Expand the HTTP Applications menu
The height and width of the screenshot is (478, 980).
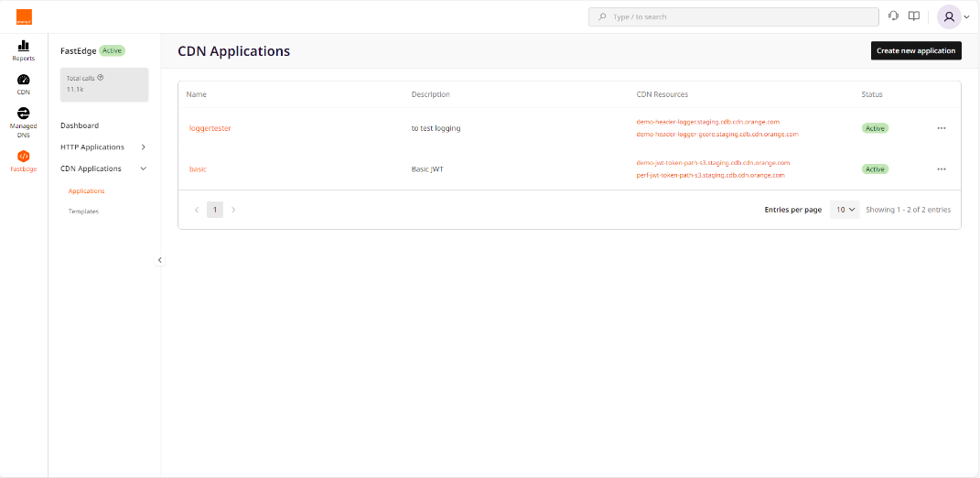(144, 147)
